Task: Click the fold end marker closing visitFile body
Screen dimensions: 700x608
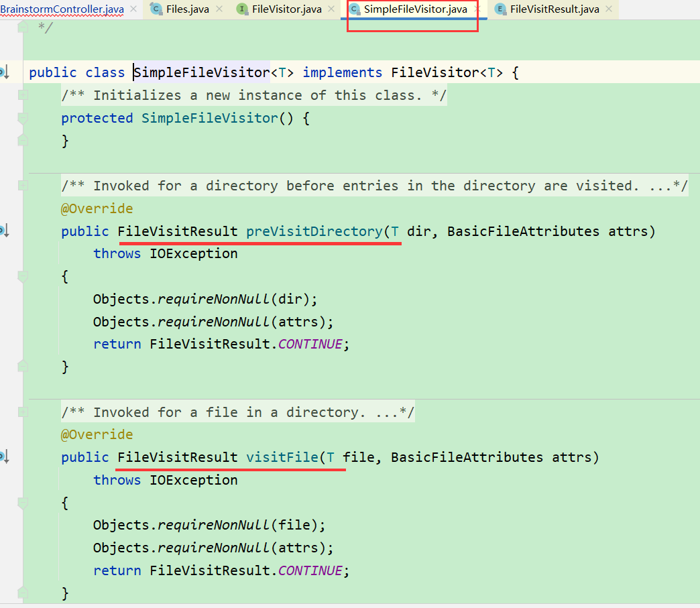Action: (x=23, y=593)
